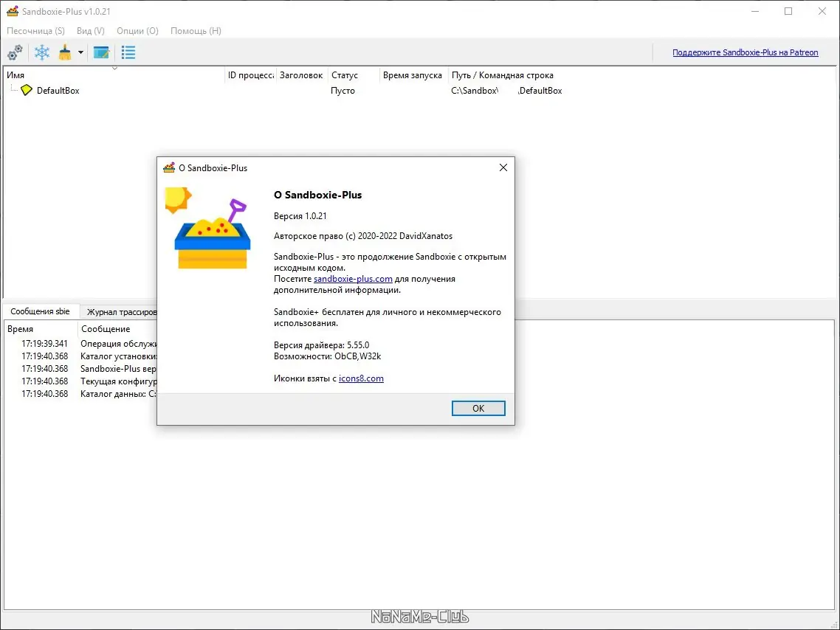
Task: Click the Возможности: ObCB,W32k text
Action: pyautogui.click(x=327, y=356)
